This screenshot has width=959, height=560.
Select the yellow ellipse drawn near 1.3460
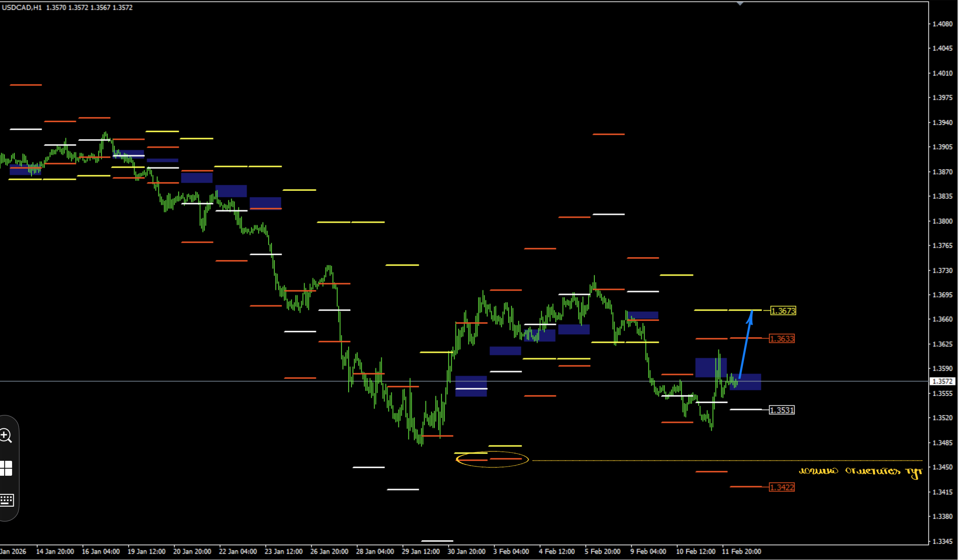tap(492, 460)
